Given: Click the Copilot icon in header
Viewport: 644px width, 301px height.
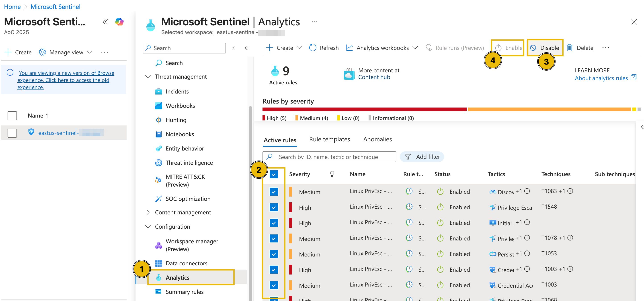Looking at the screenshot, I should 119,22.
